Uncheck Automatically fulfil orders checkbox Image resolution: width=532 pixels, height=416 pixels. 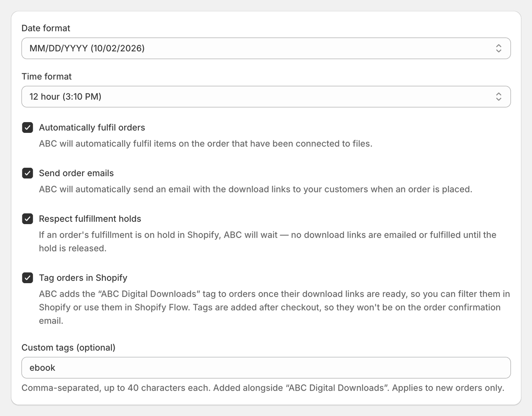click(x=27, y=127)
